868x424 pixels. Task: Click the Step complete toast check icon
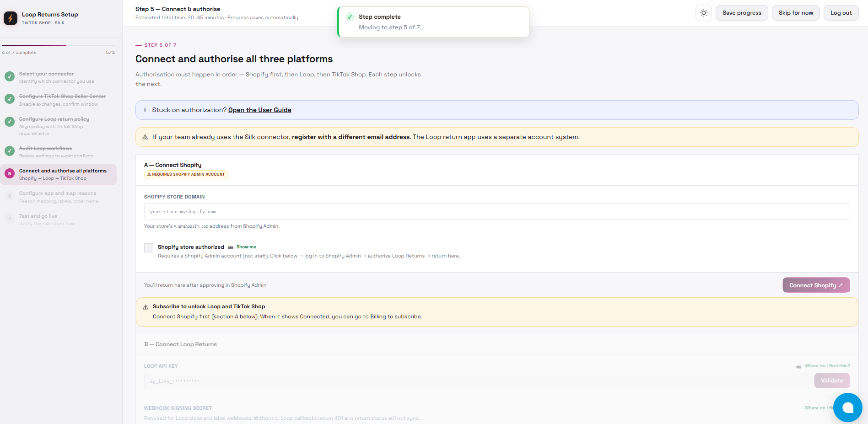(350, 17)
